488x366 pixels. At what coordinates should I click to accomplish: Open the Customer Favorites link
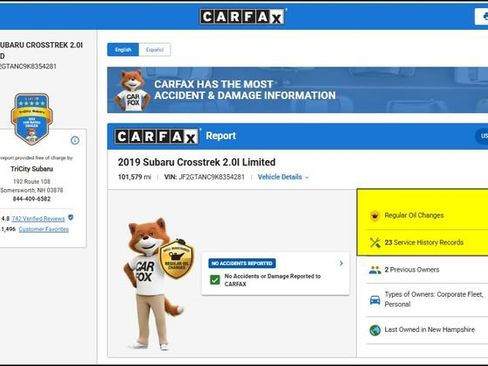pos(44,229)
